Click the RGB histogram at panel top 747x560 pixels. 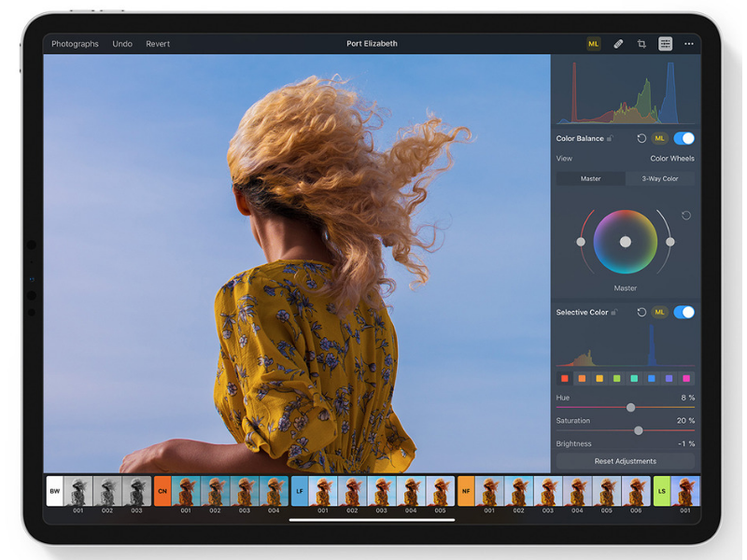click(x=625, y=91)
